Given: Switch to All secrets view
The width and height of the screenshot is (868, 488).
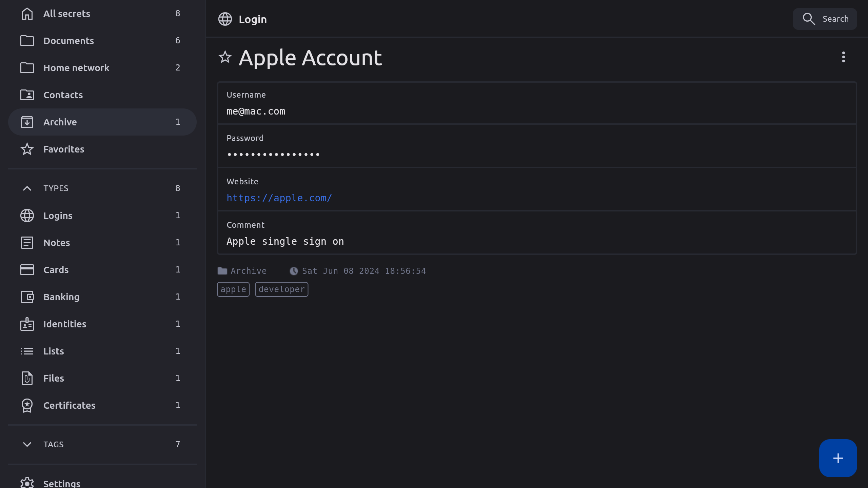Looking at the screenshot, I should pyautogui.click(x=67, y=14).
